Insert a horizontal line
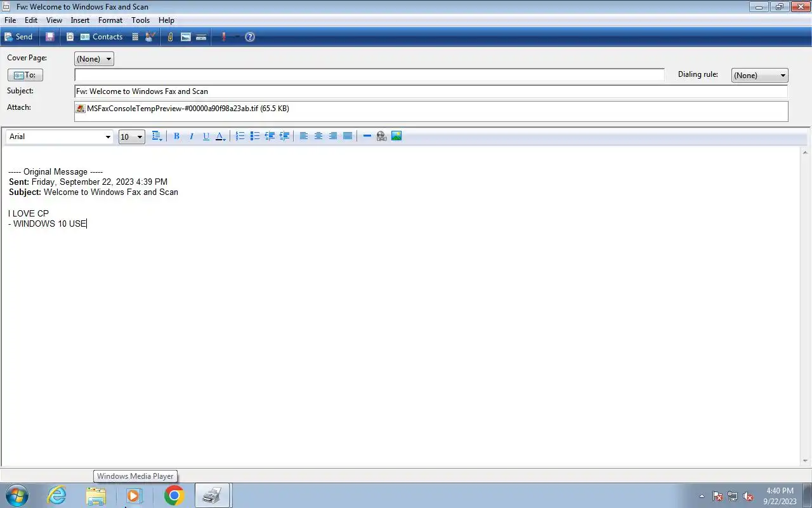The height and width of the screenshot is (508, 812). click(367, 136)
